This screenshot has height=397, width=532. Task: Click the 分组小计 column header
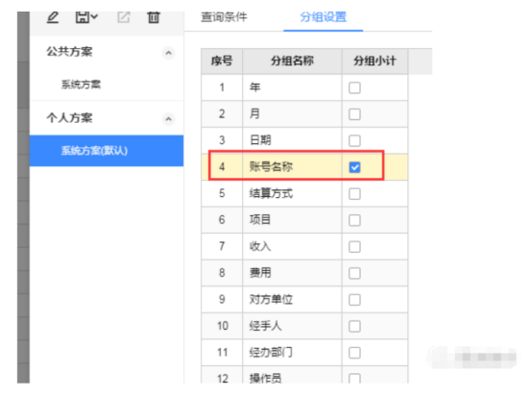coord(375,62)
